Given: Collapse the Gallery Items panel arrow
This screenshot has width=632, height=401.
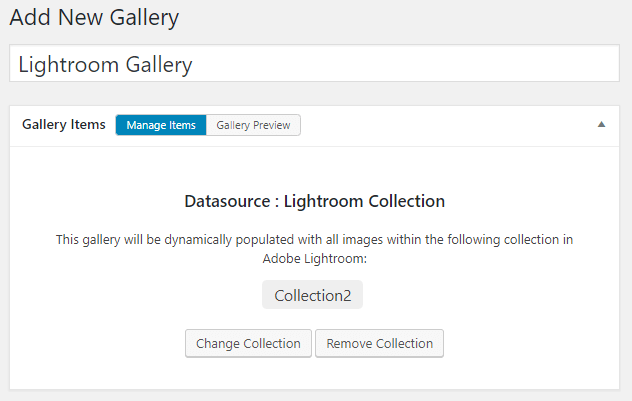Looking at the screenshot, I should click(x=601, y=125).
